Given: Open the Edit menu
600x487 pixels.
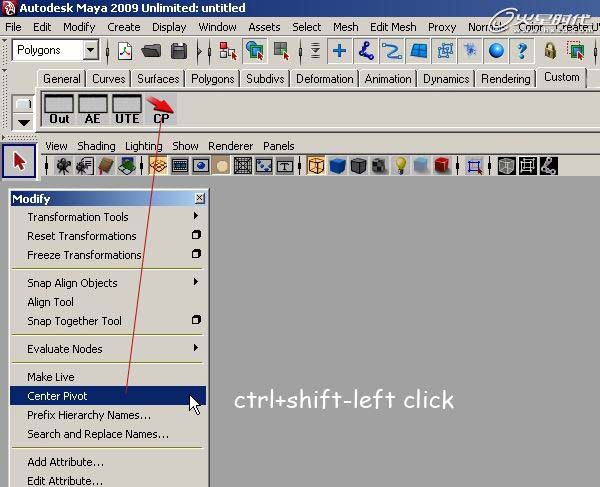Looking at the screenshot, I should [x=42, y=27].
